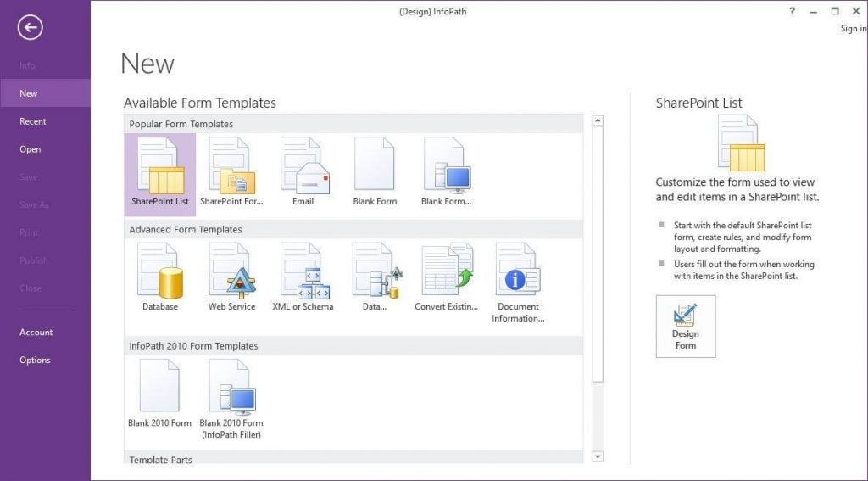This screenshot has width=868, height=481.
Task: Click the Close item in sidebar
Action: coord(45,288)
